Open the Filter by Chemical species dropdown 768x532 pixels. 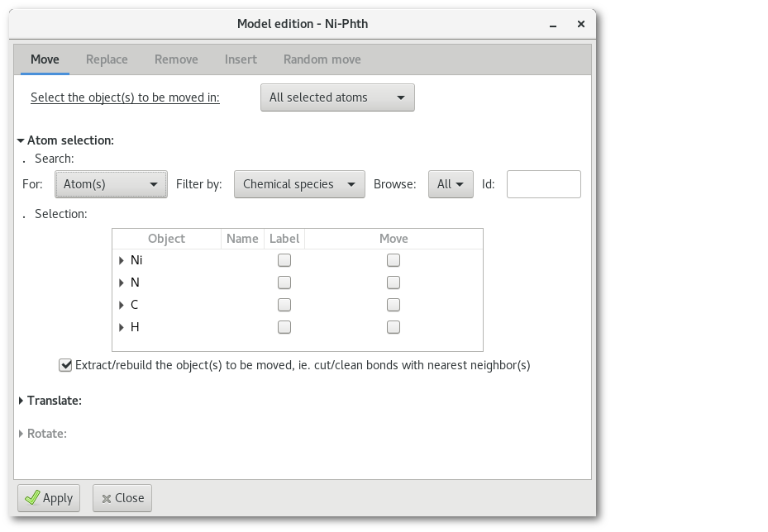[x=299, y=184]
